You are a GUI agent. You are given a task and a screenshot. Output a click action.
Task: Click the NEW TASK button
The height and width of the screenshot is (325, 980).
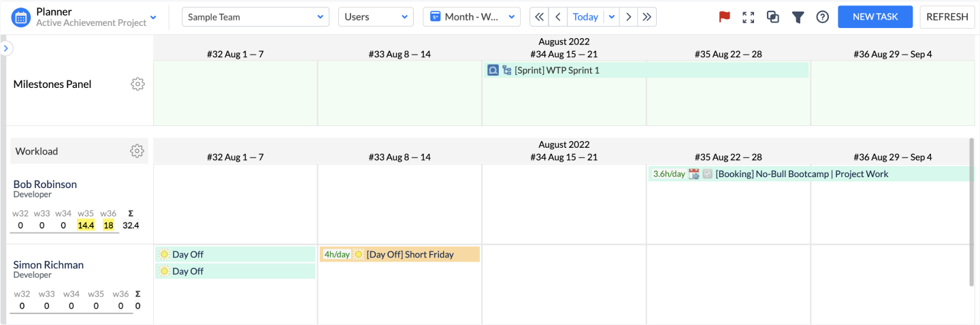(875, 17)
